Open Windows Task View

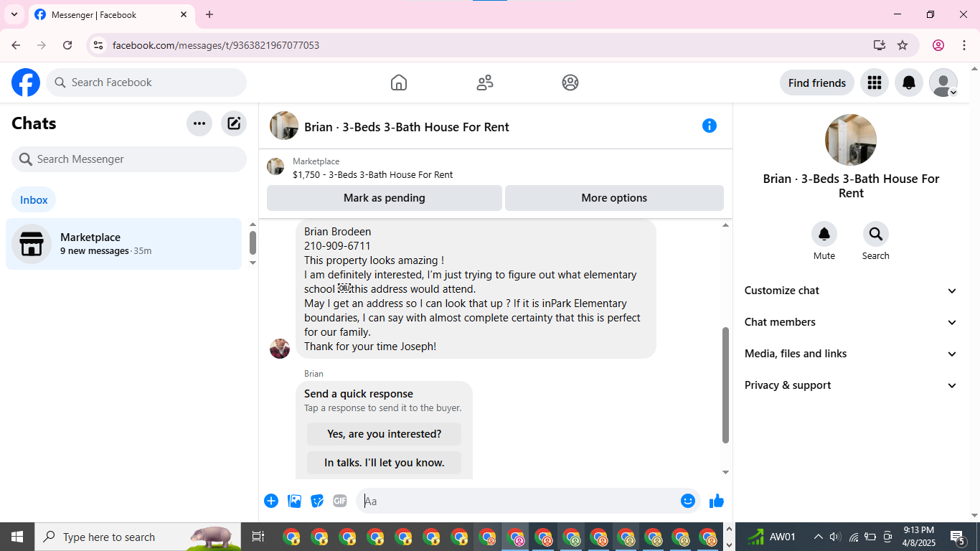point(258,537)
